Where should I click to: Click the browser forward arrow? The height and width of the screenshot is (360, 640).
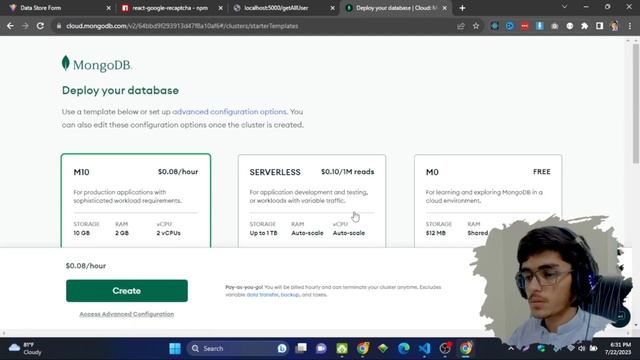[x=25, y=26]
